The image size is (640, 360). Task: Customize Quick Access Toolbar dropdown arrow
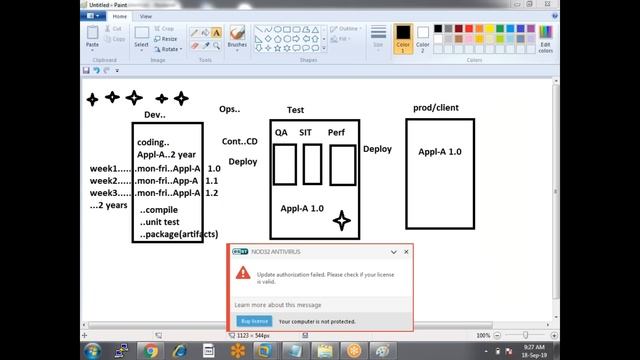click(117, 71)
